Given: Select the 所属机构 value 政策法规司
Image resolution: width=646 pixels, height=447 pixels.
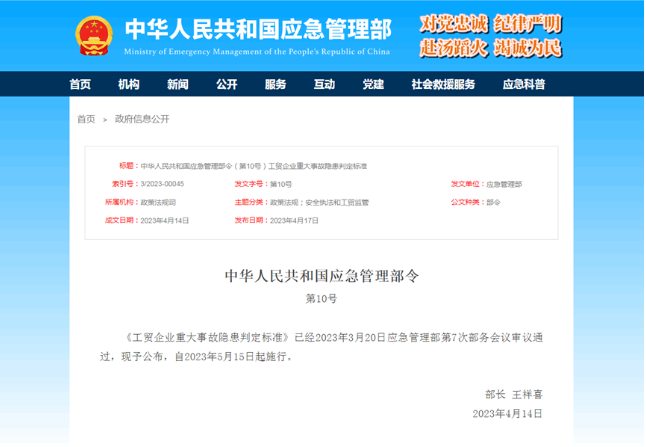Looking at the screenshot, I should pyautogui.click(x=158, y=202).
